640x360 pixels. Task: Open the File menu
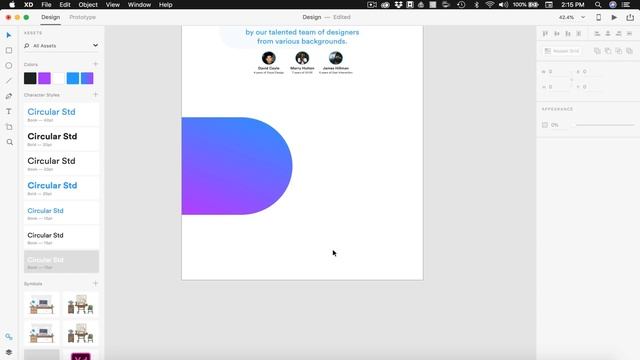(46, 5)
